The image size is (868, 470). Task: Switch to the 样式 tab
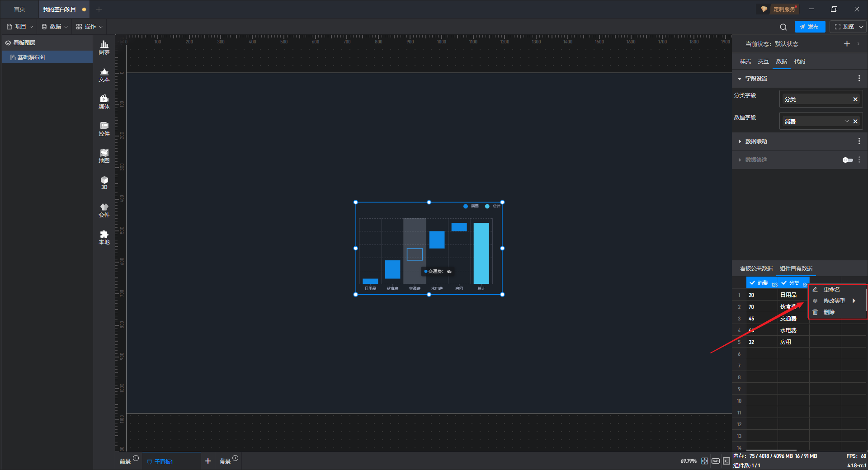(x=745, y=61)
